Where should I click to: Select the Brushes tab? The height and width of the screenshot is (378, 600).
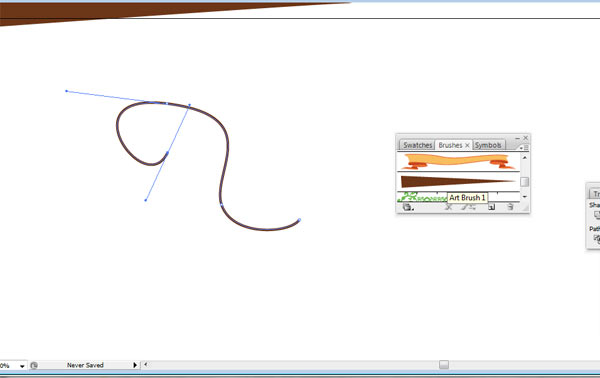450,145
